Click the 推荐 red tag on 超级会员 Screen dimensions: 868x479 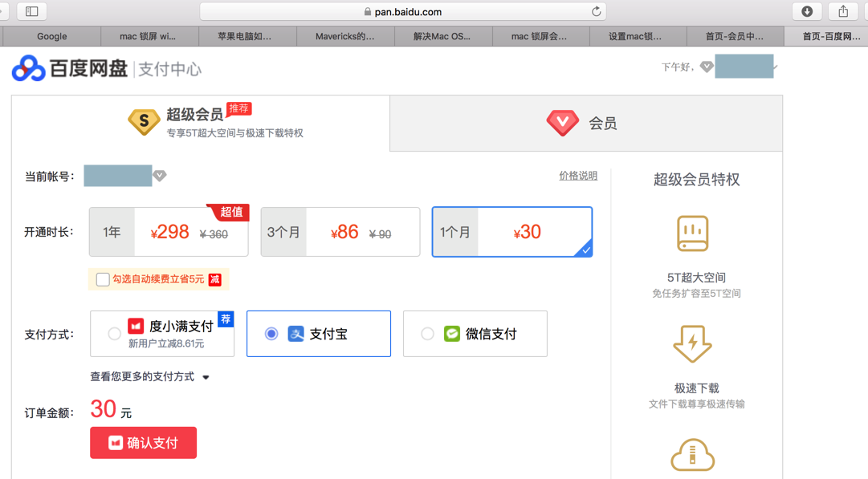(x=239, y=108)
